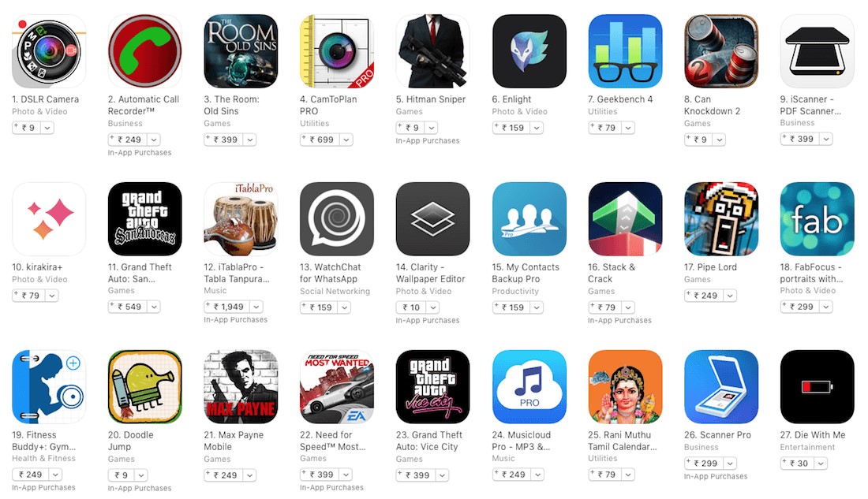
Task: Open The Room: Old Sins icon
Action: (x=241, y=51)
